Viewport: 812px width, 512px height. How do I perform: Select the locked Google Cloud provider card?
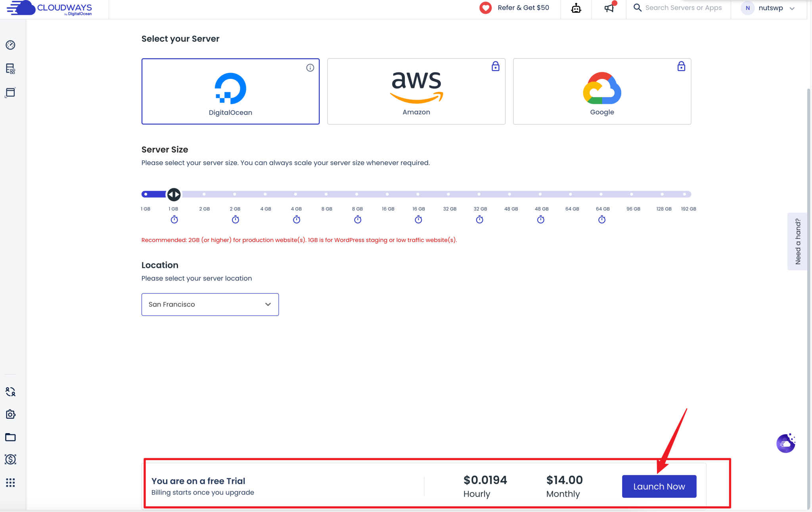[x=601, y=91]
